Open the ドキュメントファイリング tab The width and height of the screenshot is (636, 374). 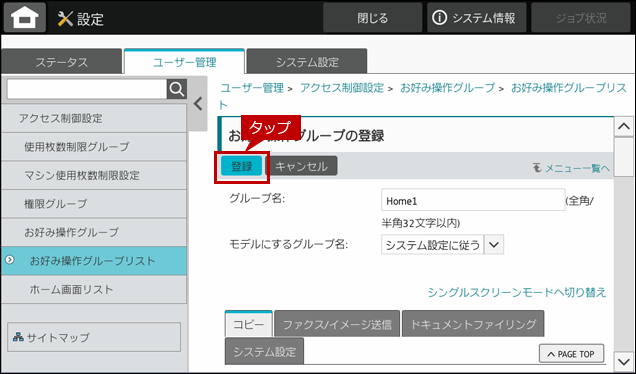tap(473, 324)
